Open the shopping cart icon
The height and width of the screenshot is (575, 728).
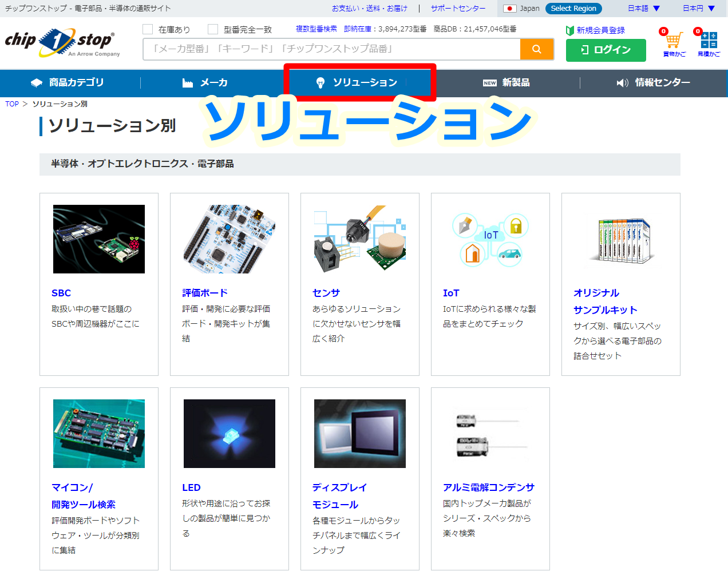pos(674,41)
